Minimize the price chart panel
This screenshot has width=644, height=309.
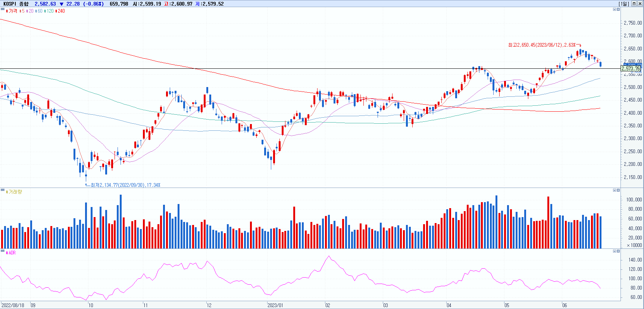tap(615, 9)
